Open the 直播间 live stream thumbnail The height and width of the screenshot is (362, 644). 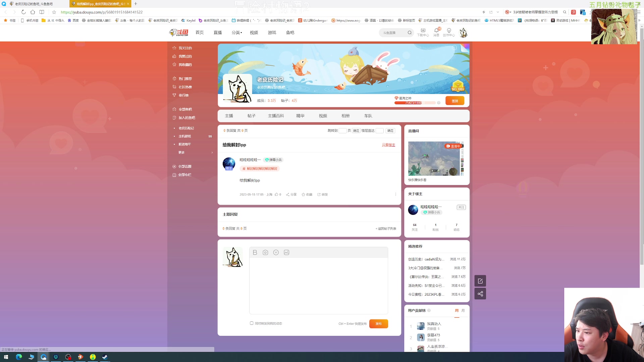[x=436, y=159]
